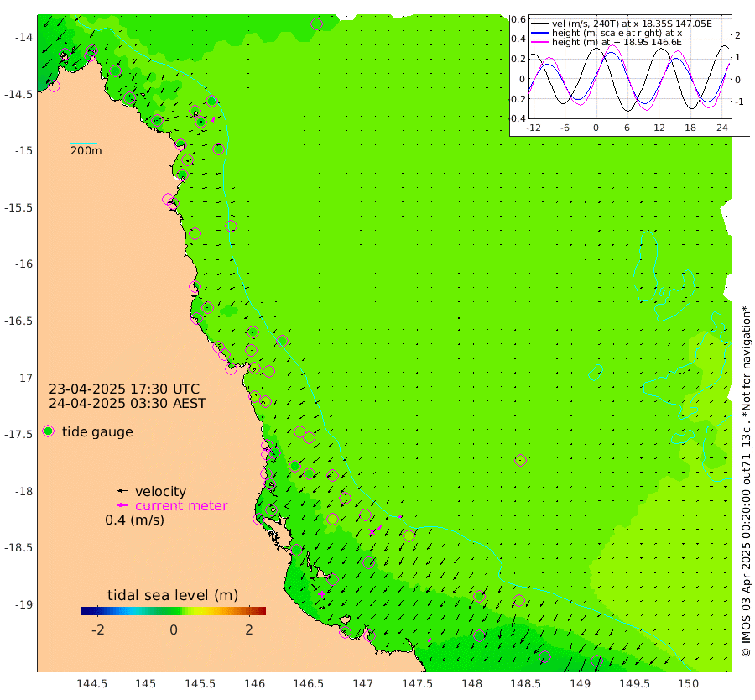Click the '146' longitude axis label
The height and width of the screenshot is (700, 755).
coord(254,683)
